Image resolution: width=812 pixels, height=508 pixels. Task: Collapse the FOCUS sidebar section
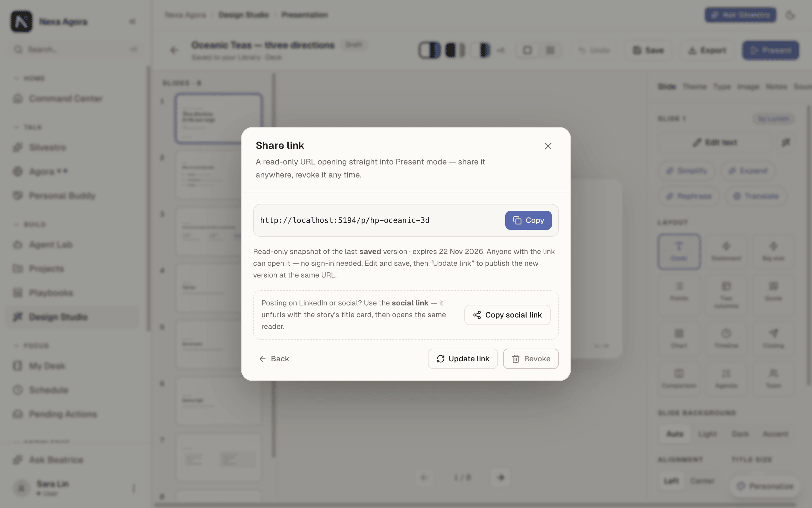(x=31, y=346)
